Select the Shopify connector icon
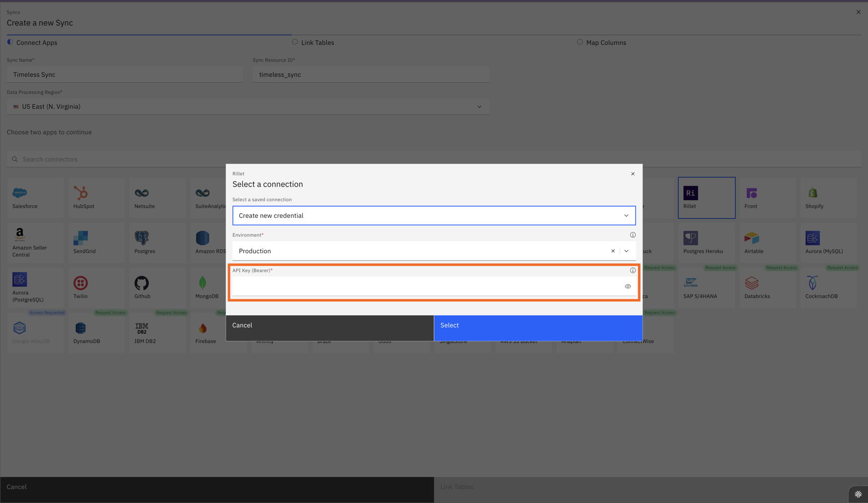Viewport: 868px width, 503px height. pyautogui.click(x=812, y=193)
